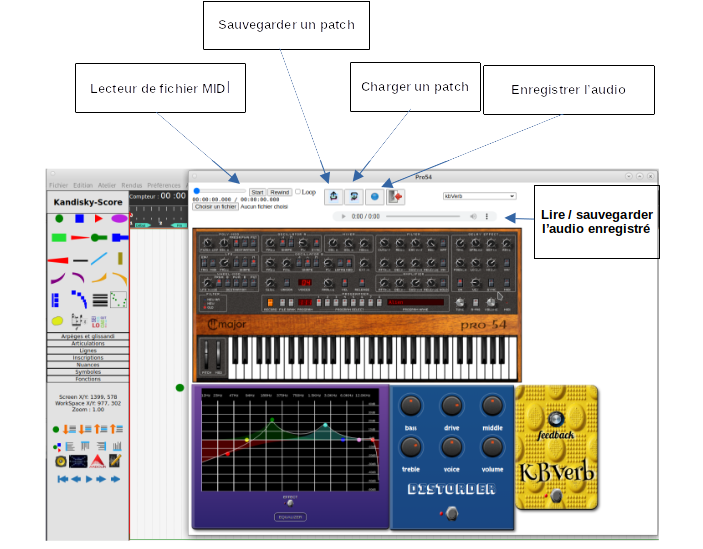
Task: Expand the Nuances section
Action: pyautogui.click(x=88, y=365)
